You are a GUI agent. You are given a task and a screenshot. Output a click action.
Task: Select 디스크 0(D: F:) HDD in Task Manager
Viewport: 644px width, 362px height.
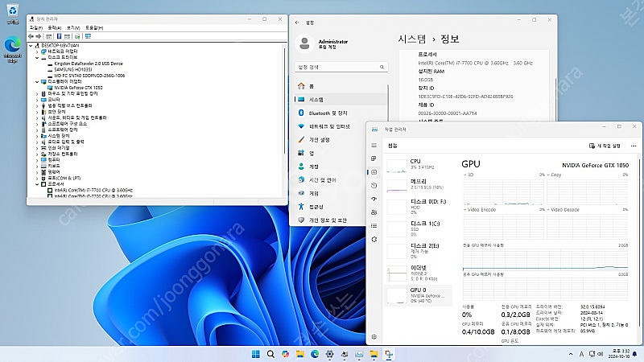pyautogui.click(x=418, y=207)
